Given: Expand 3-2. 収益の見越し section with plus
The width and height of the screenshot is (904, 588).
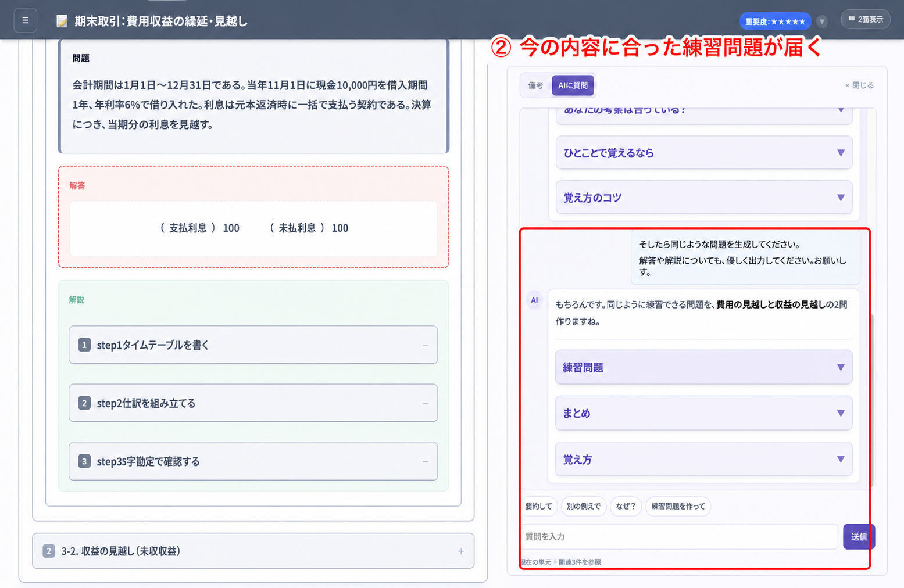Looking at the screenshot, I should pos(461,551).
